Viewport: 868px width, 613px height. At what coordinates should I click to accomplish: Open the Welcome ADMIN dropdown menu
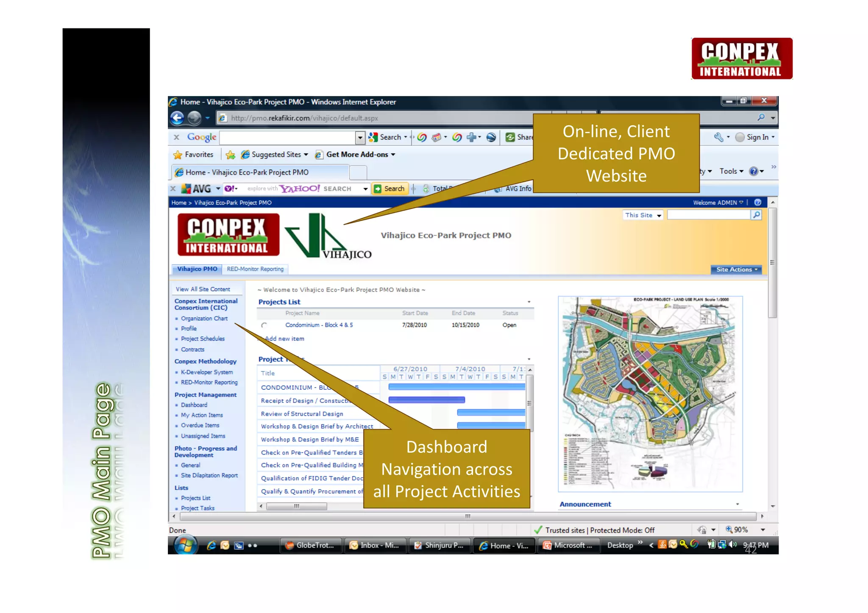click(x=718, y=202)
